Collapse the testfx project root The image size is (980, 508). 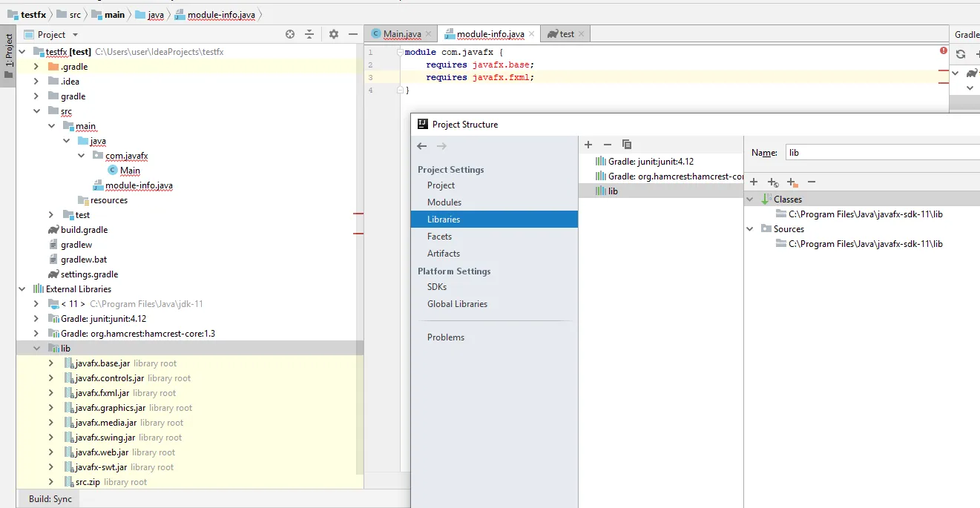pyautogui.click(x=22, y=52)
